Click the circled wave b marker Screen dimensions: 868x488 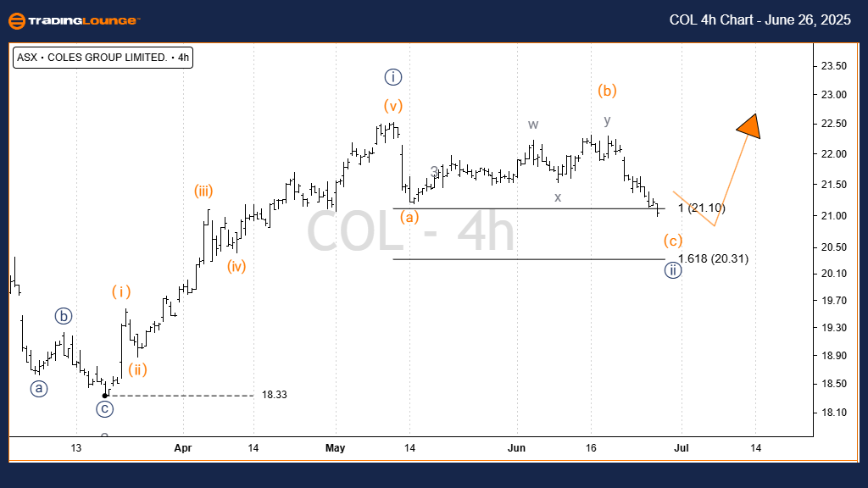coord(64,316)
